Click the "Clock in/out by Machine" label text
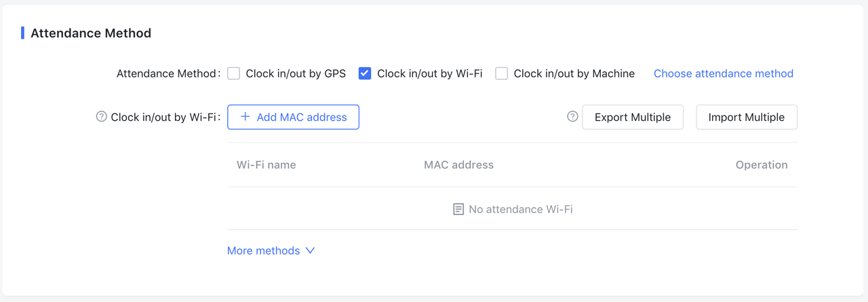The image size is (868, 302). click(574, 73)
